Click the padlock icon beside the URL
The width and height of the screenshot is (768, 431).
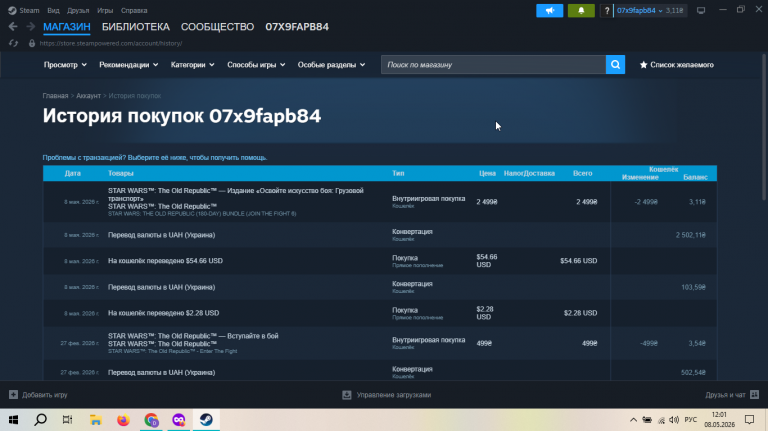(32, 43)
